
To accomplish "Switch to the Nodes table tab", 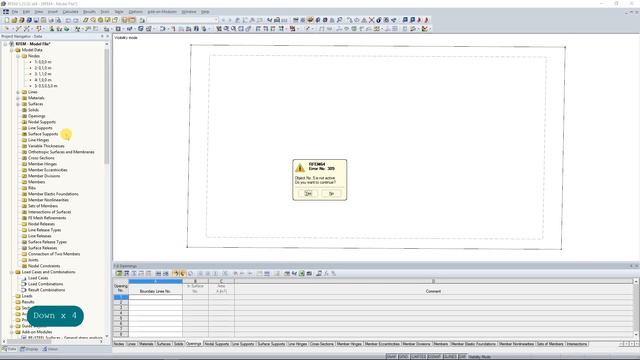I will (x=119, y=344).
